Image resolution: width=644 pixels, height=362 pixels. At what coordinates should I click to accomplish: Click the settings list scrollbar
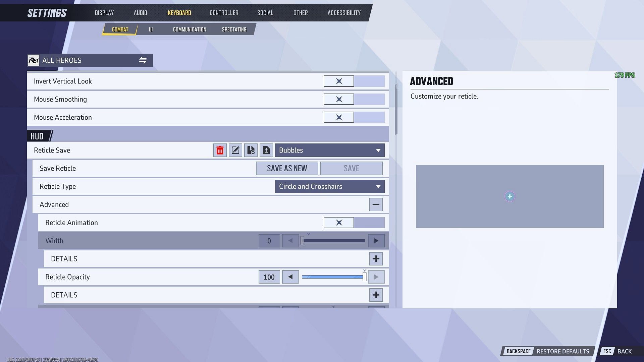point(396,109)
